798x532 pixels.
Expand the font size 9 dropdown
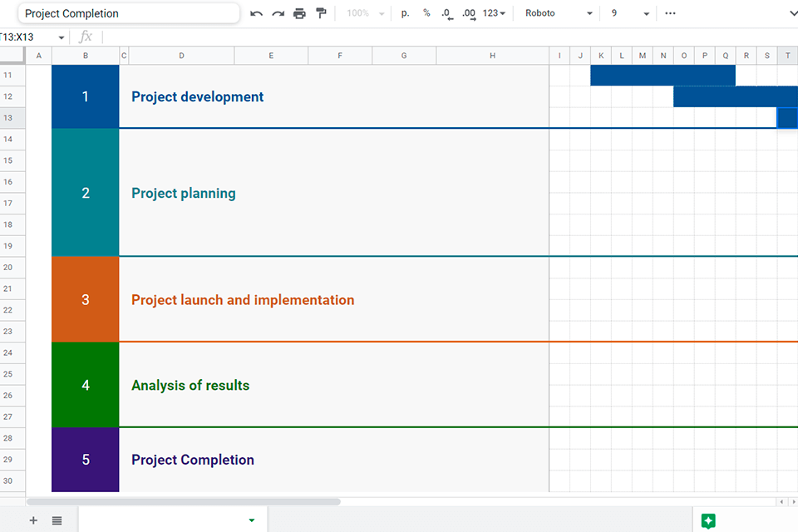630,13
